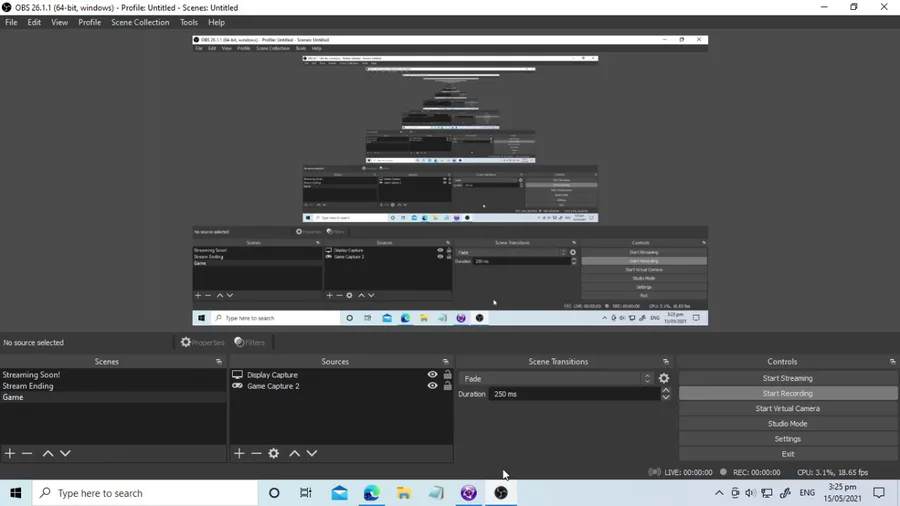Click the CPU usage status text

832,473
